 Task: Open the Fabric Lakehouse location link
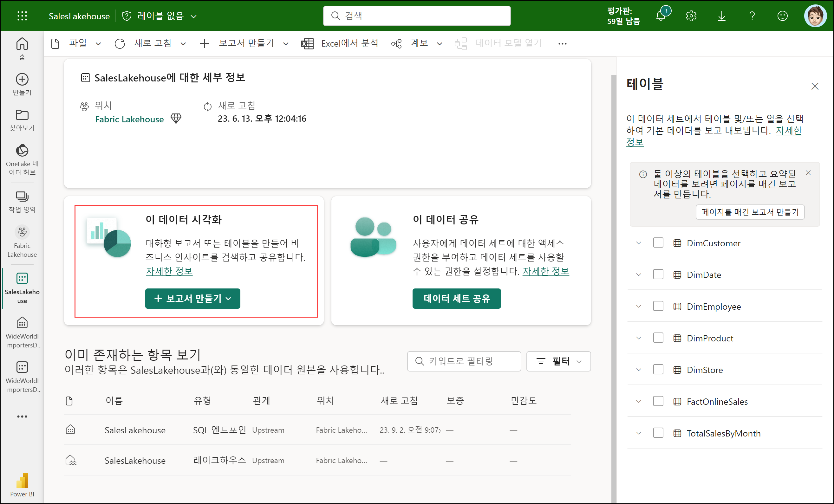click(x=129, y=119)
